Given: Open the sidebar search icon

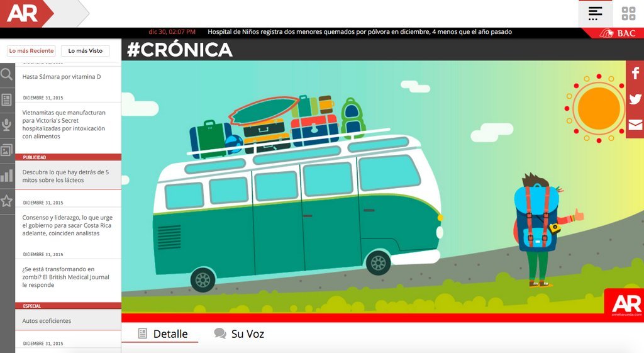Looking at the screenshot, I should (7, 74).
